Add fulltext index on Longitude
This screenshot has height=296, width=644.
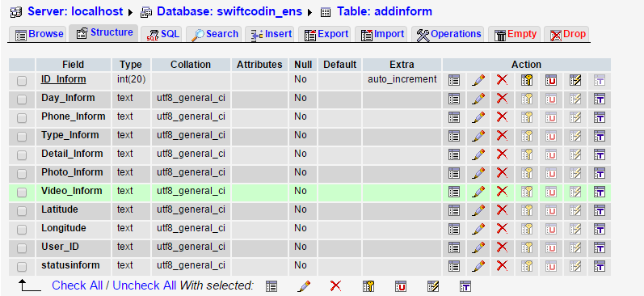click(600, 229)
